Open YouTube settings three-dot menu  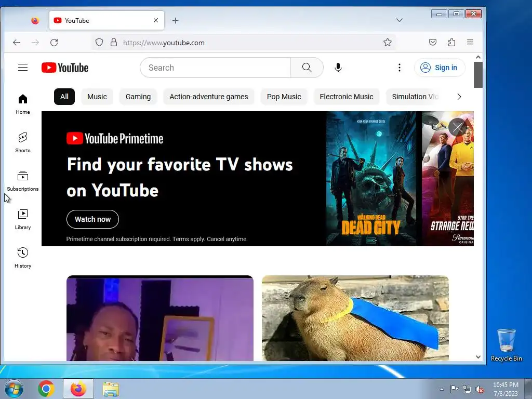coord(400,68)
